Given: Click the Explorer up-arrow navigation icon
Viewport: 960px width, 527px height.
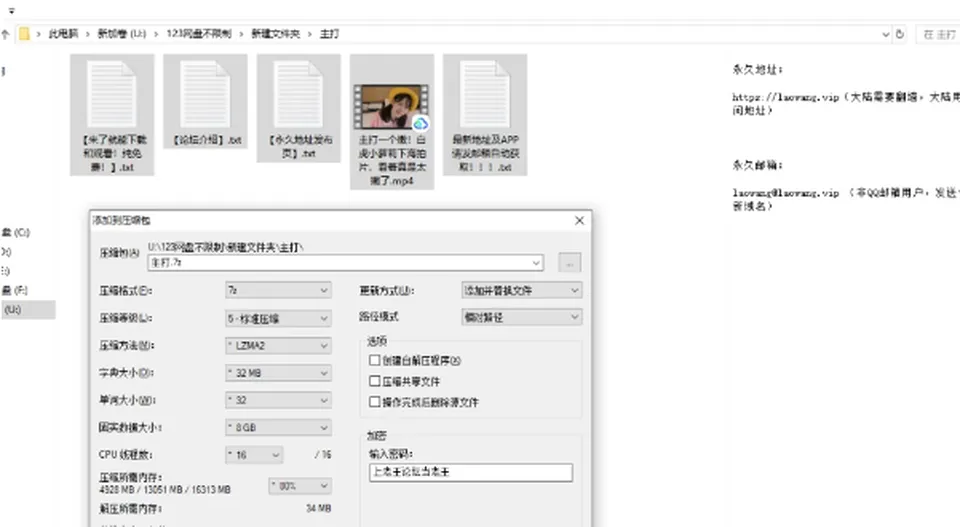Looking at the screenshot, I should [6, 34].
